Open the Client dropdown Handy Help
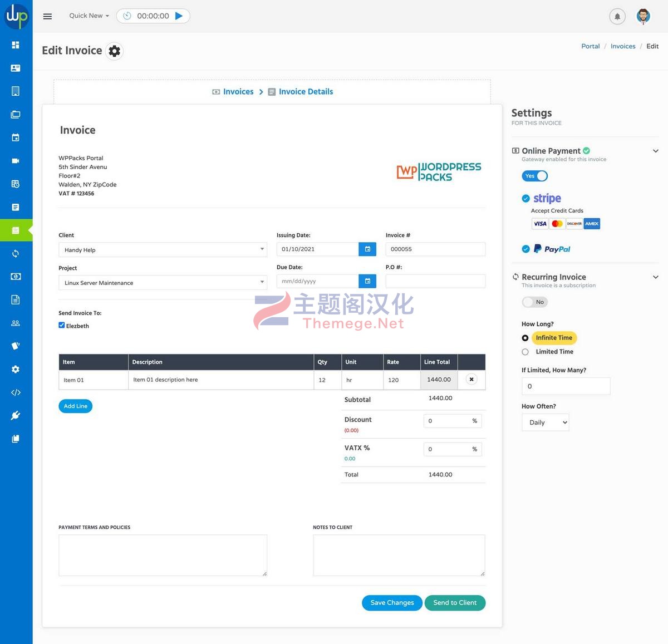Screen dimensions: 668x644 [x=163, y=249]
